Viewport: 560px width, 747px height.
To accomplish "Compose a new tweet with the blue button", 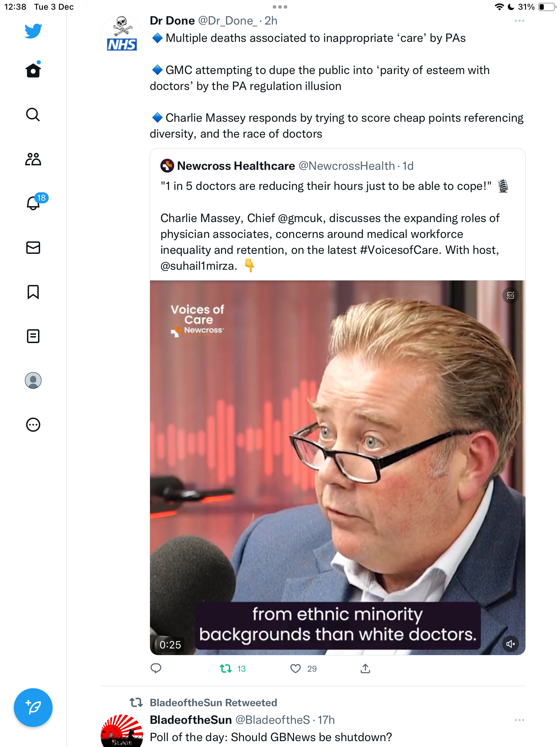I will click(33, 708).
